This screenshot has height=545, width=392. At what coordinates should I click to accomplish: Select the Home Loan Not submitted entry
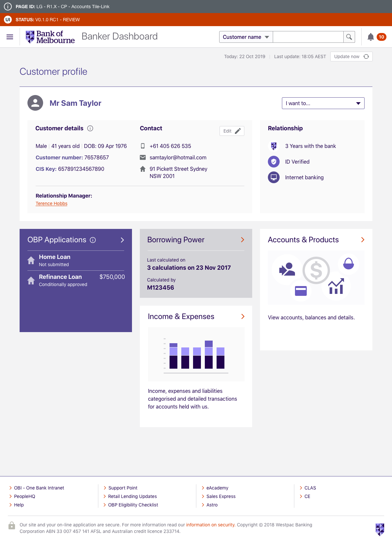point(76,261)
